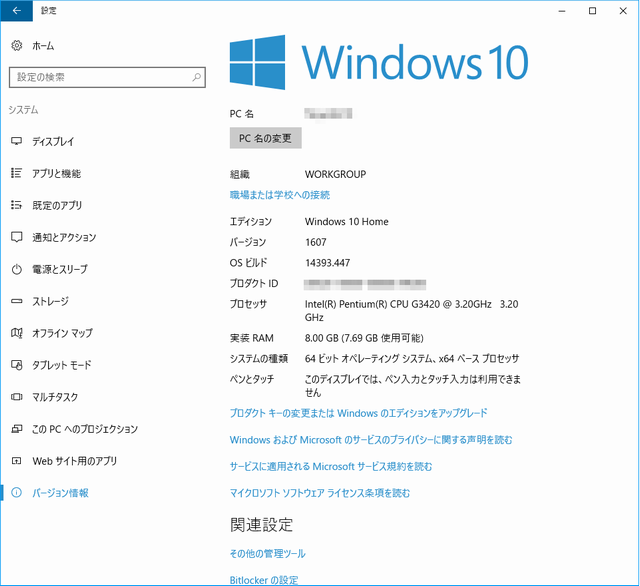The image size is (640, 586).
Task: Click the 関連設定 heading
Action: (x=262, y=525)
